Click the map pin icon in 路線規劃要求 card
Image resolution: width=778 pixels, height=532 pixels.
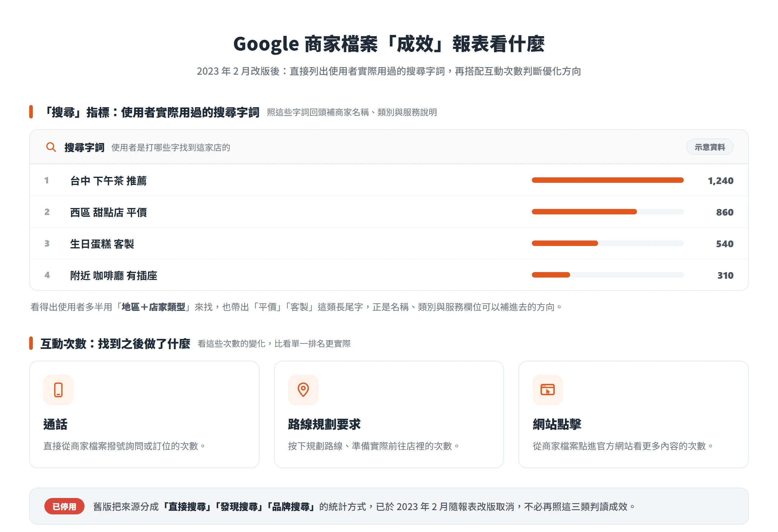click(x=303, y=390)
